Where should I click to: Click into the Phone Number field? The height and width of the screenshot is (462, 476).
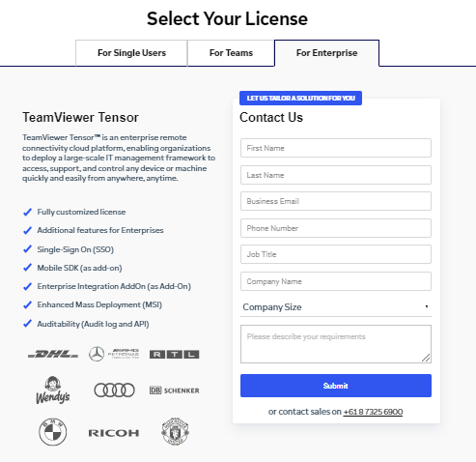(336, 228)
